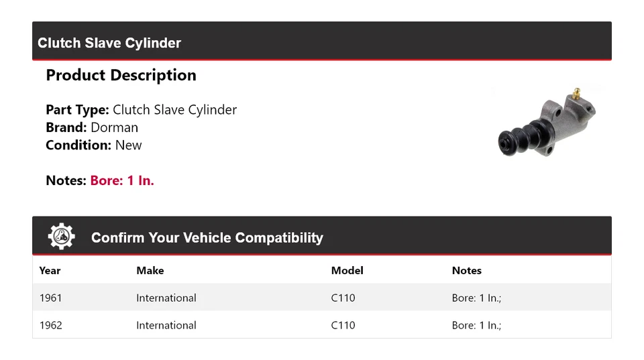The image size is (644, 360).
Task: Click International in the 1962 row
Action: pos(166,326)
